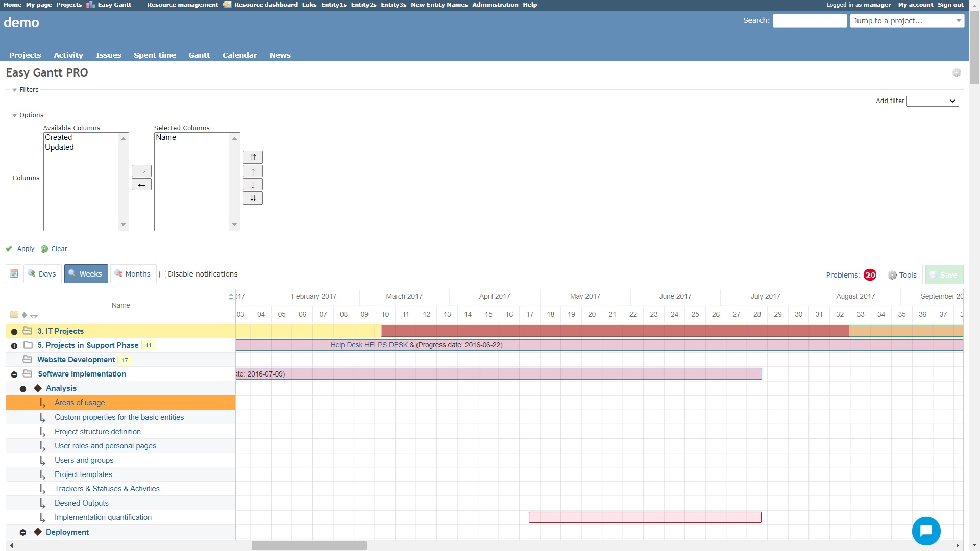Viewport: 980px width, 551px height.
Task: Click the folder icon in Name header
Action: click(x=14, y=315)
